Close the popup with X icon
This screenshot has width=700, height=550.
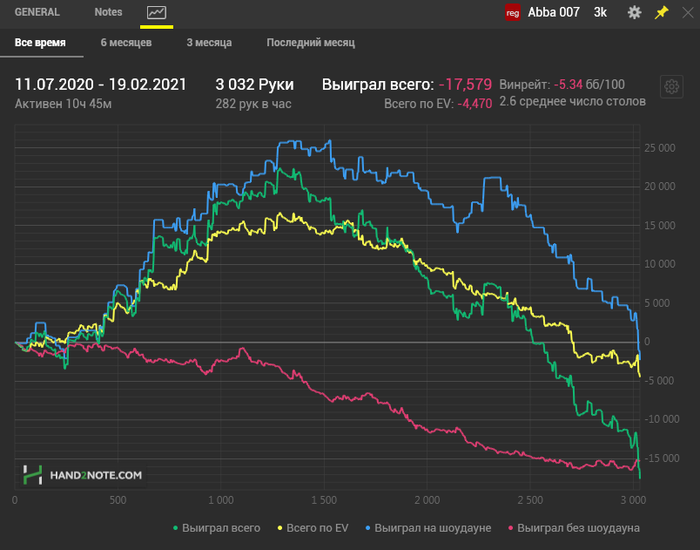click(688, 12)
